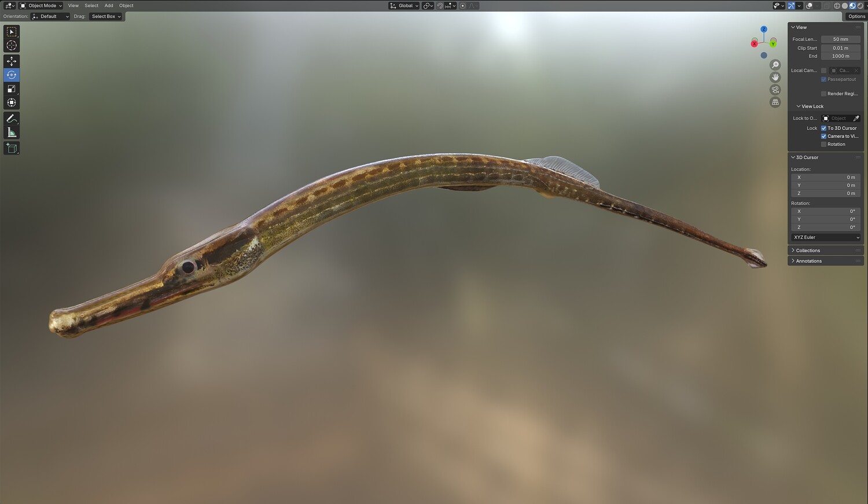Choose the Move tool
This screenshot has width=868, height=504.
tap(12, 61)
